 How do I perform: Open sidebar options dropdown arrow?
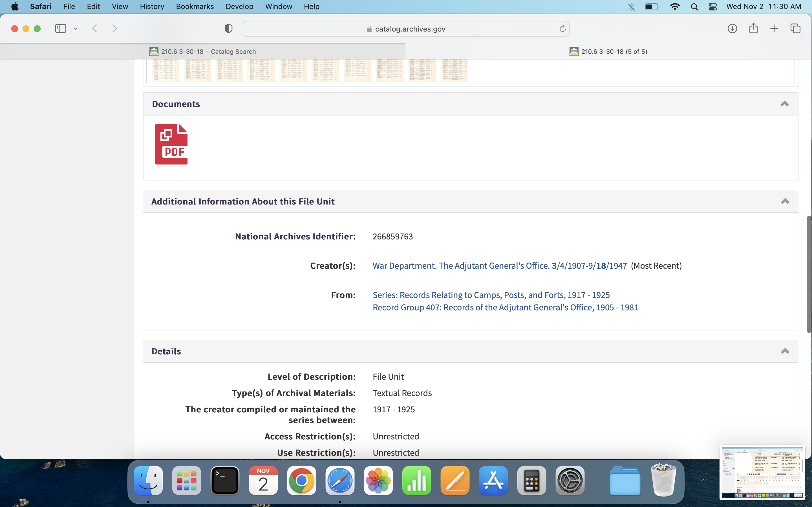coord(76,29)
